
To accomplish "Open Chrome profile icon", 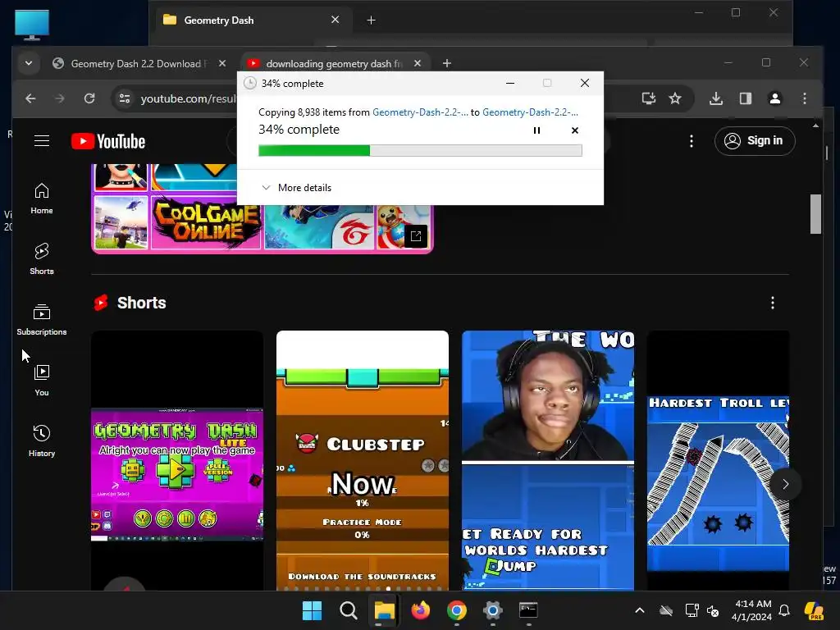I will (774, 98).
